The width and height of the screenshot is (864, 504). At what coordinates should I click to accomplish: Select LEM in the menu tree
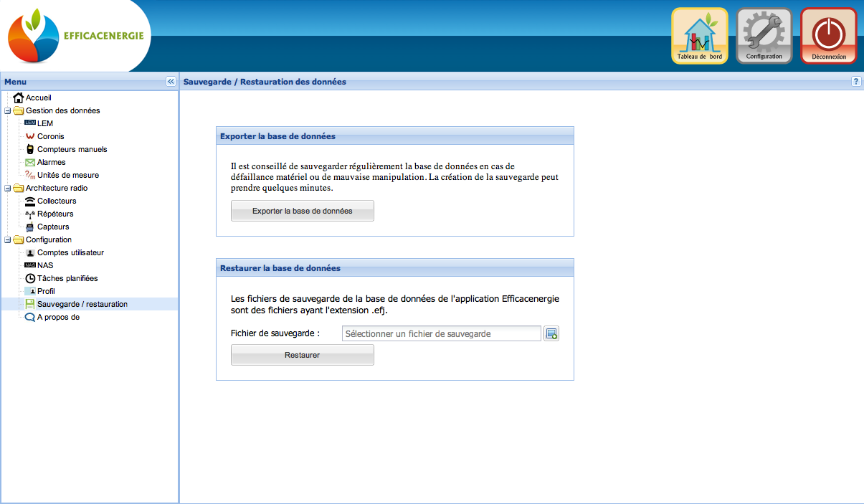point(45,123)
